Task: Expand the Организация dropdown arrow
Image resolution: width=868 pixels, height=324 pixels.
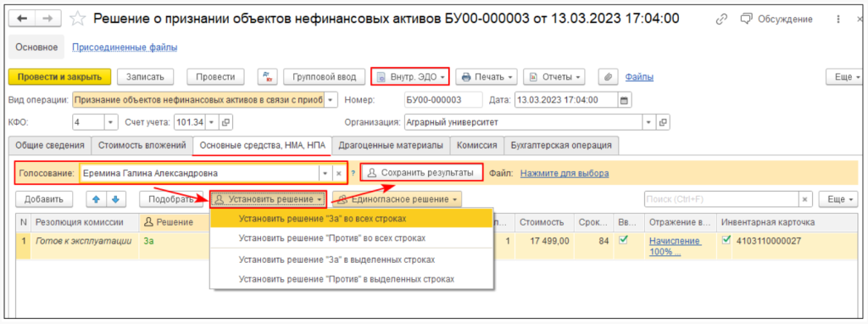Action: click(x=649, y=122)
